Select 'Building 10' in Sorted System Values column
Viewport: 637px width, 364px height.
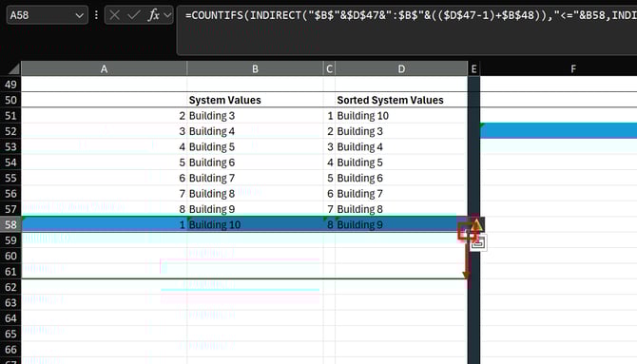coord(401,115)
